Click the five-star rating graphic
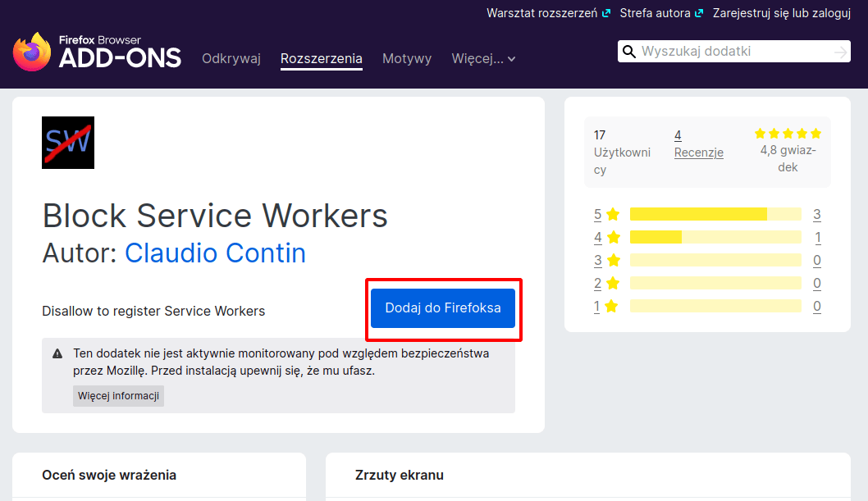The height and width of the screenshot is (501, 868). (788, 134)
